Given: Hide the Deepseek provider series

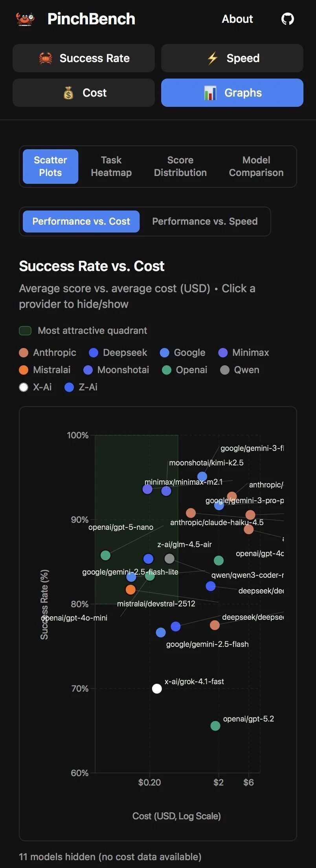Looking at the screenshot, I should (x=118, y=353).
